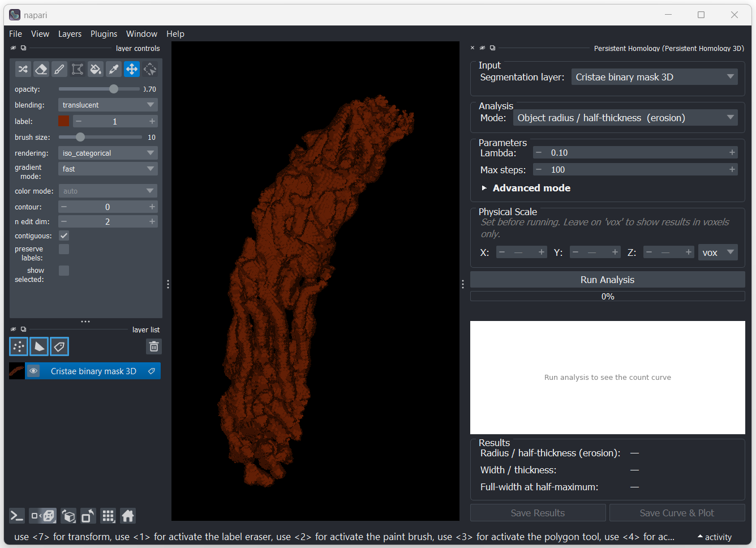This screenshot has height=548, width=756.
Task: Delete selected layer with trash icon
Action: pos(153,346)
